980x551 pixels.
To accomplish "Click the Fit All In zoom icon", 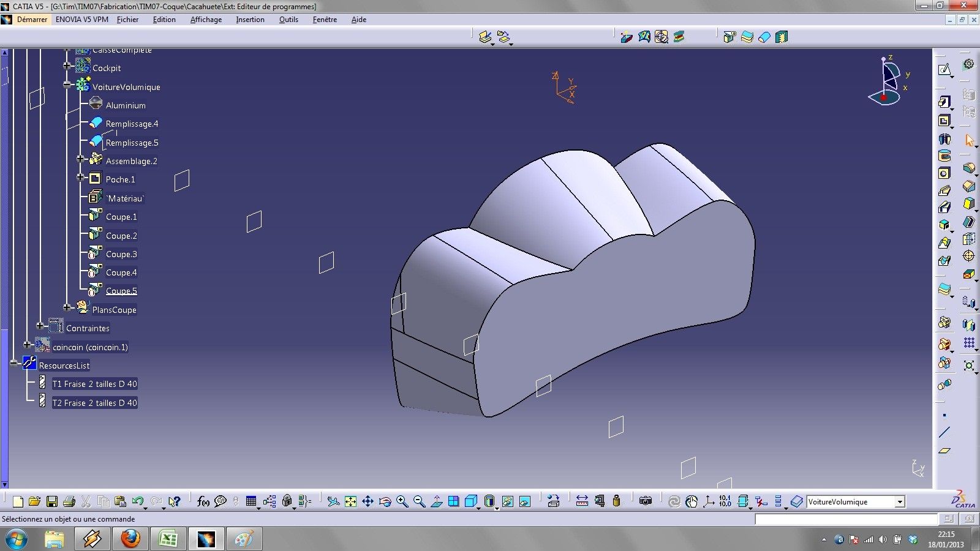I will [x=350, y=502].
